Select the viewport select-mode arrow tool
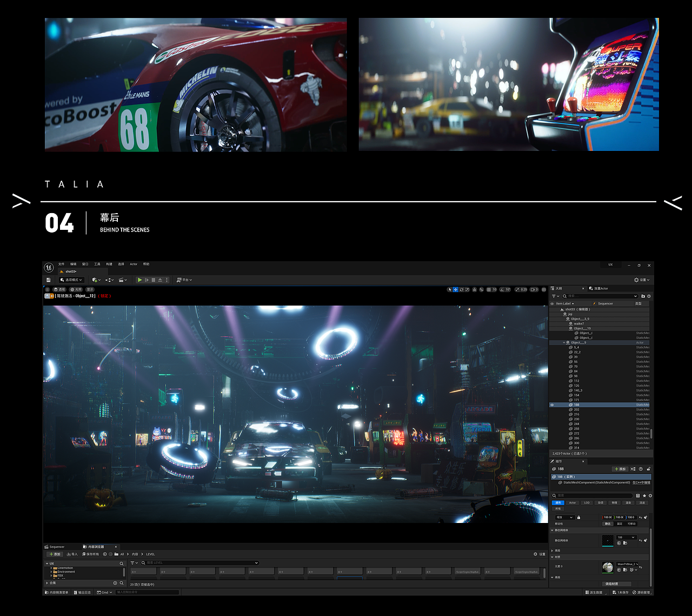Image resolution: width=692 pixels, height=616 pixels. (x=450, y=289)
